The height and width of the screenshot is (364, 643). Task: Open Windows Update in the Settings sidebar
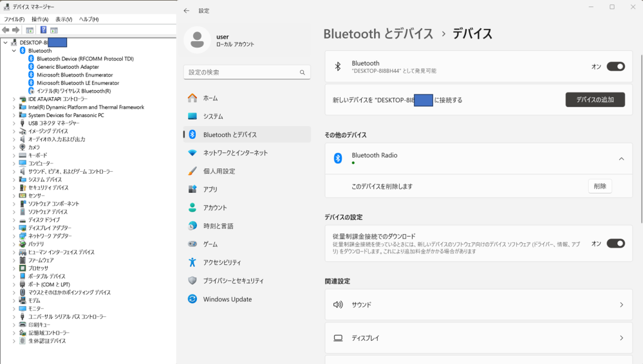(247, 299)
